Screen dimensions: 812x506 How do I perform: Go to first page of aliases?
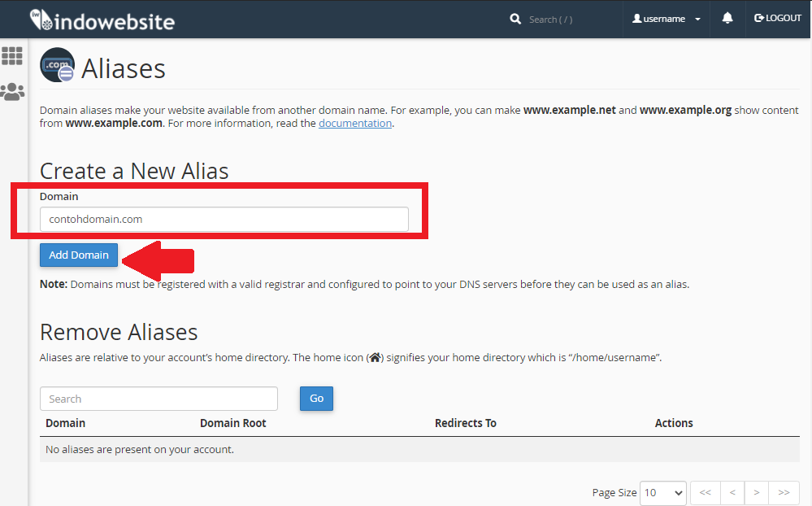pos(705,493)
